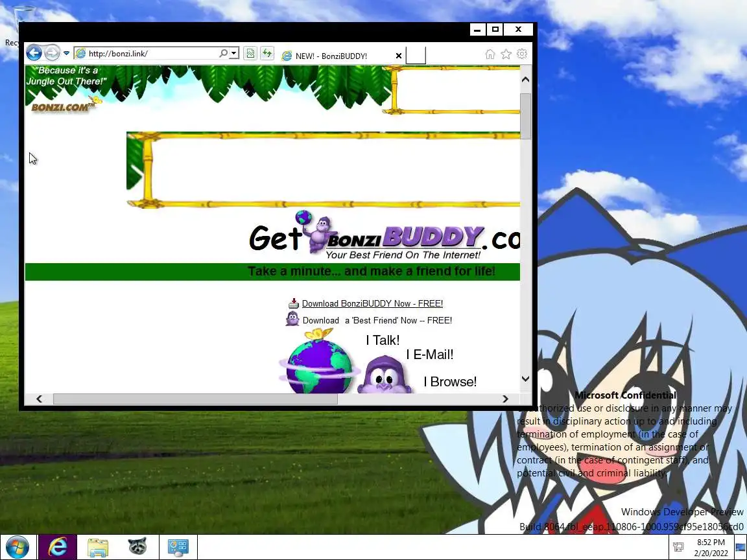Open the recent pages dropdown arrow
747x560 pixels.
66,53
